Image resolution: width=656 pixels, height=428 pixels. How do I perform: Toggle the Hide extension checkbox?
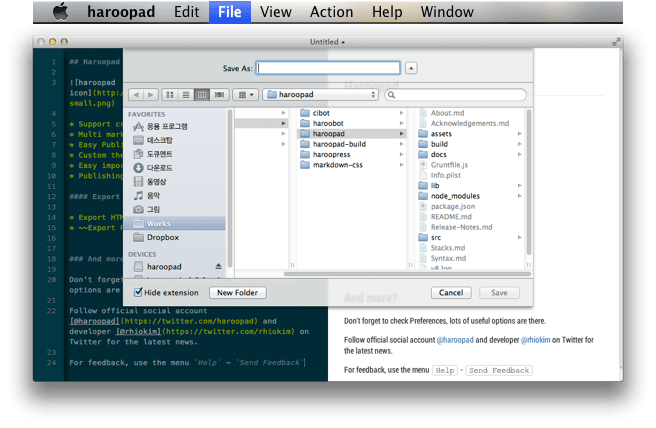138,292
